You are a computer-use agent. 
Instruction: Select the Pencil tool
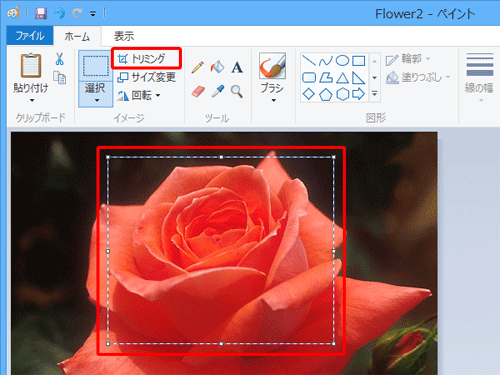(198, 67)
